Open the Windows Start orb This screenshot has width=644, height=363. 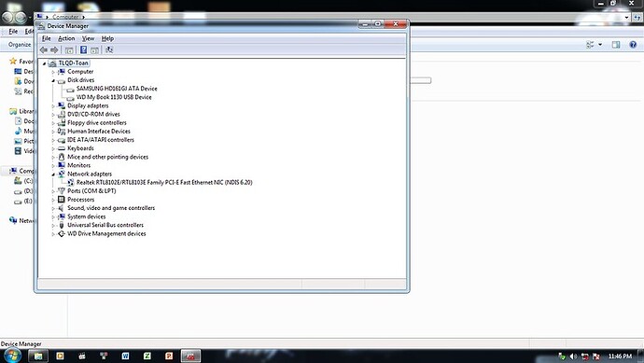12,356
